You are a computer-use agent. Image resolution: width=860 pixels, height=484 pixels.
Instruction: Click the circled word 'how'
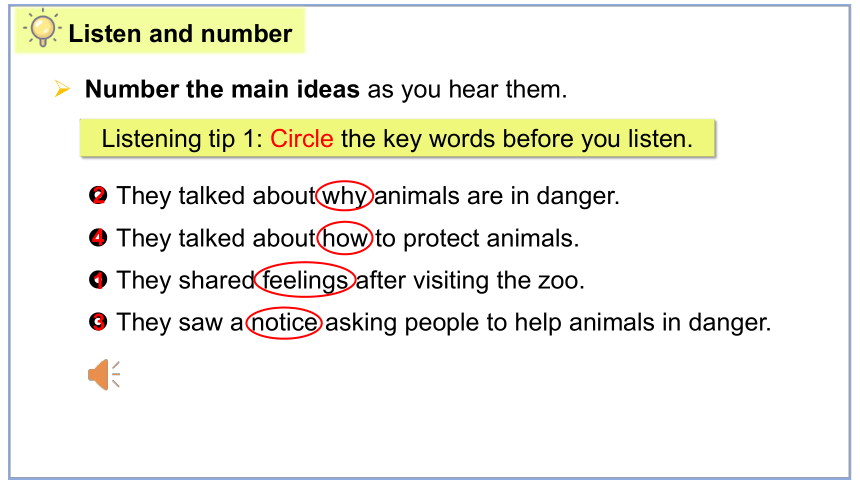click(x=345, y=238)
